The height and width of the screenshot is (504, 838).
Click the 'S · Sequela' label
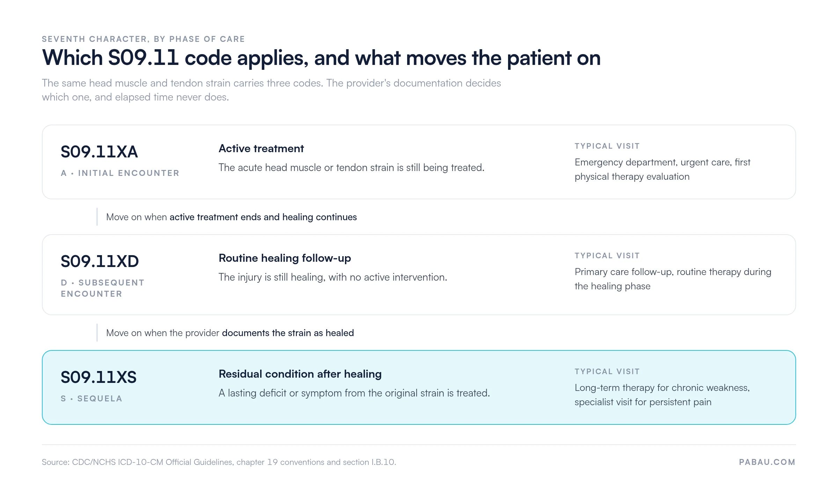click(91, 399)
